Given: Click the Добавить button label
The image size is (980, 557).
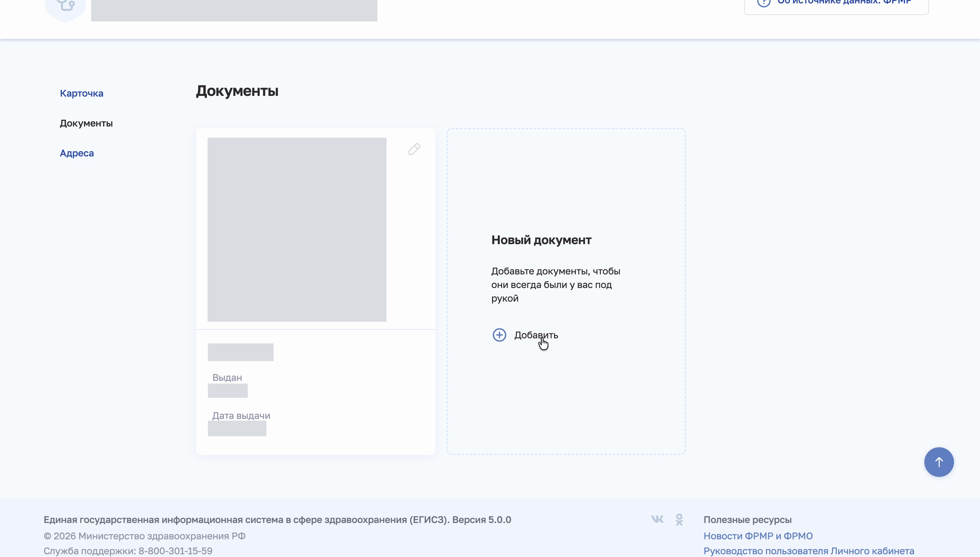Looking at the screenshot, I should (x=536, y=335).
